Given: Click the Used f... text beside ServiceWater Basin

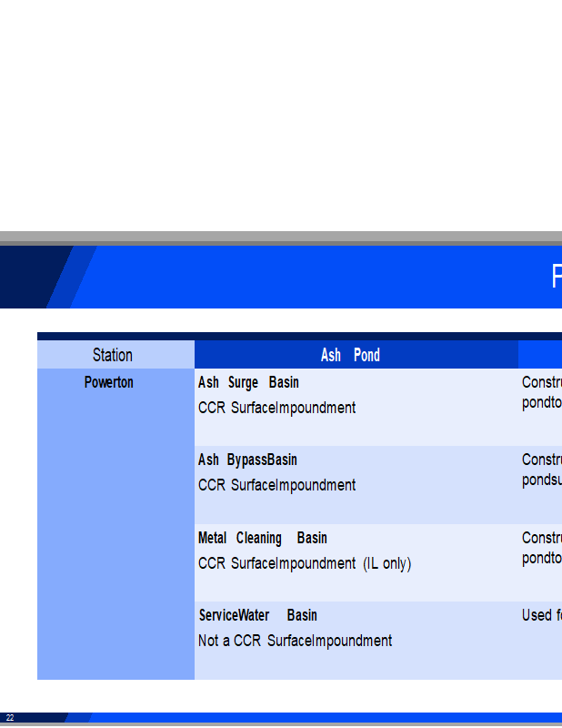Looking at the screenshot, I should 541,615.
